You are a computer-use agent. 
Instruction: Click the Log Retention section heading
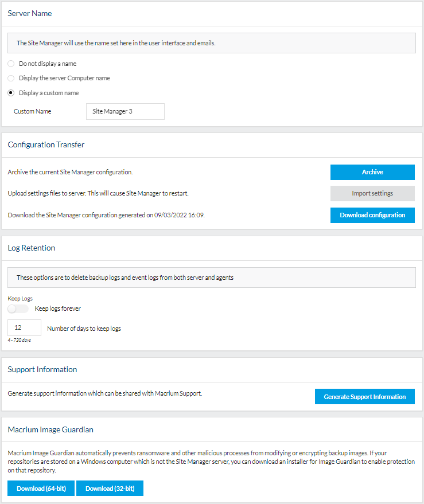point(31,248)
